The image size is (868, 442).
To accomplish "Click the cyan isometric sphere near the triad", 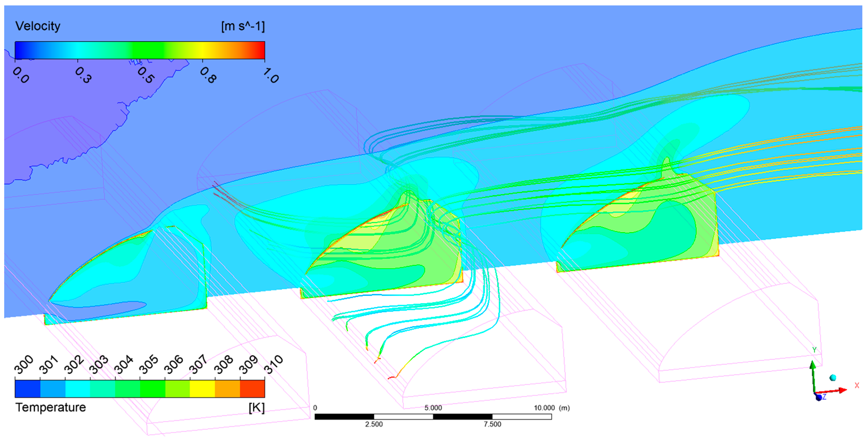I will click(833, 377).
